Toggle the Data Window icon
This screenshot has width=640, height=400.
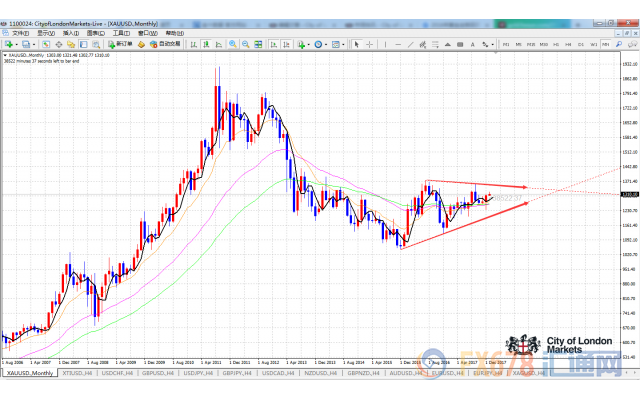[58, 44]
